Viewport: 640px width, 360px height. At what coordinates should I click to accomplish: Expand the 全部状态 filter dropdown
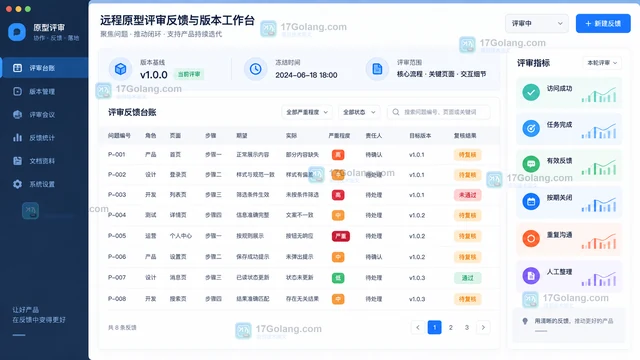tap(359, 112)
